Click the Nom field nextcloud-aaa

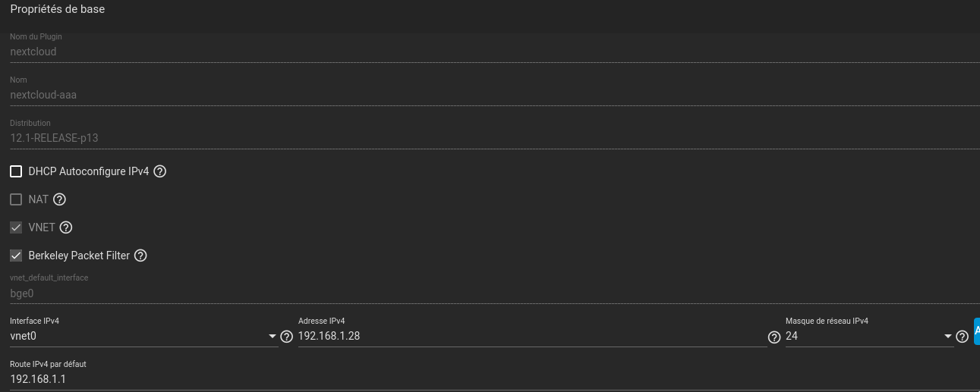486,96
